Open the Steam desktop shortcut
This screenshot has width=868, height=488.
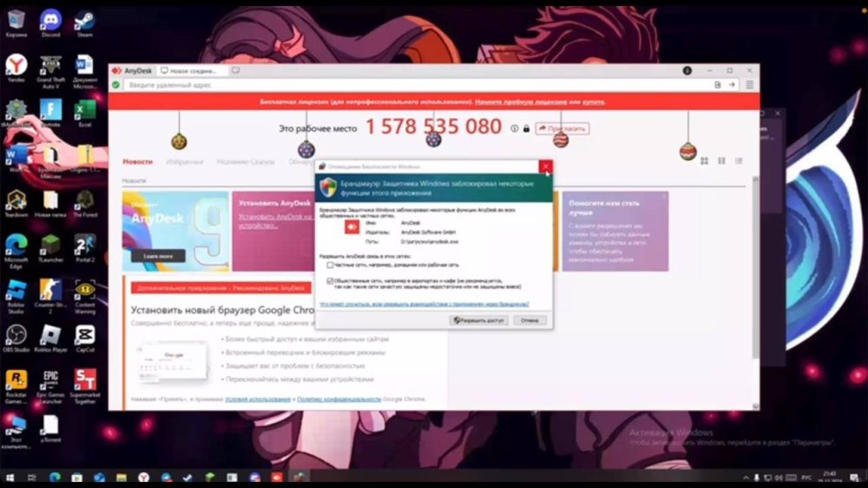(x=85, y=23)
